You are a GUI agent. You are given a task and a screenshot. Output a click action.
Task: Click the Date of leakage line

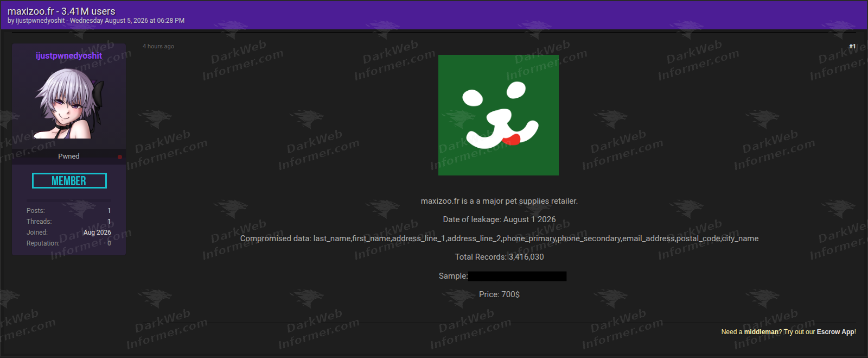coord(499,219)
